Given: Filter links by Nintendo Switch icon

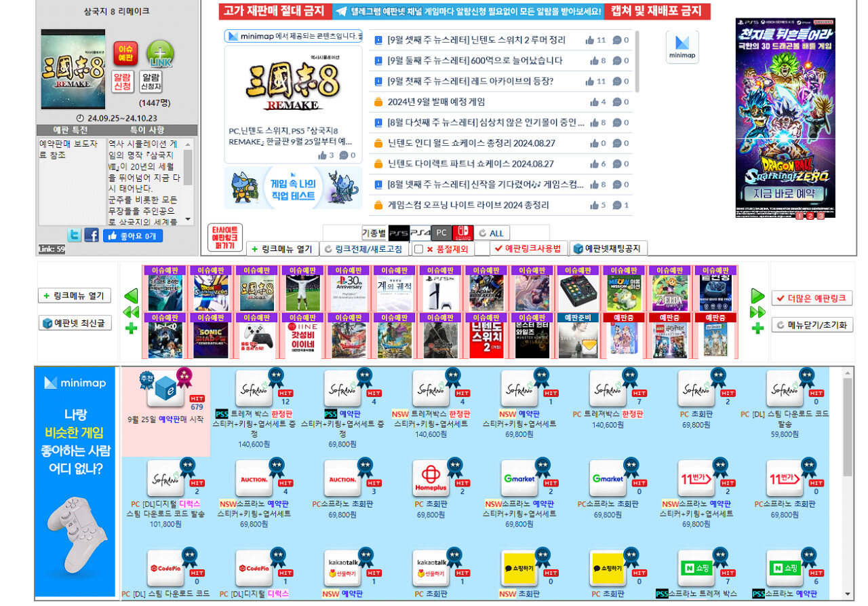Looking at the screenshot, I should tap(462, 233).
